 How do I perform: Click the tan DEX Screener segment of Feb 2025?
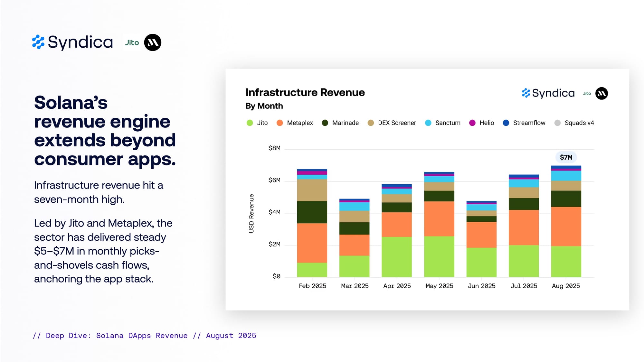coord(312,190)
